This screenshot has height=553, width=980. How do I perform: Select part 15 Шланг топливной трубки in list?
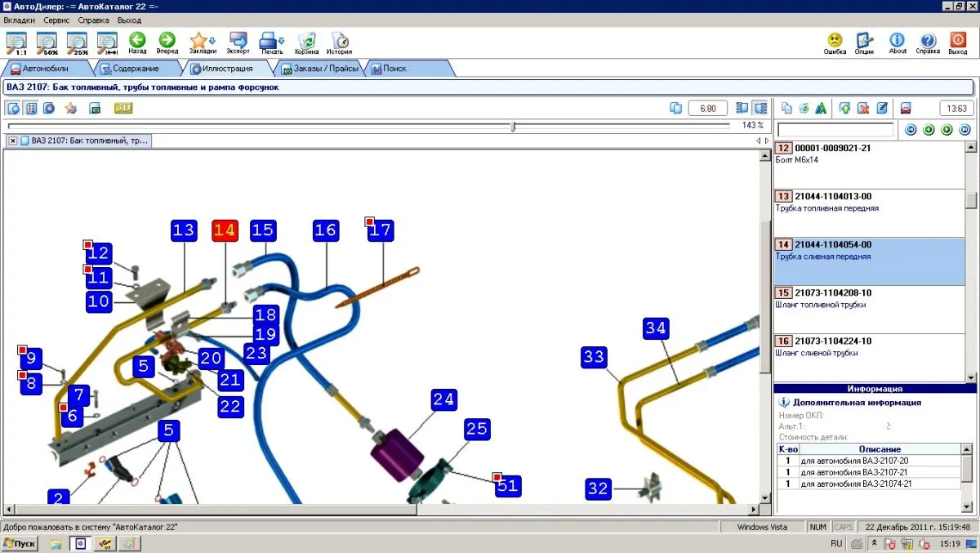click(869, 310)
